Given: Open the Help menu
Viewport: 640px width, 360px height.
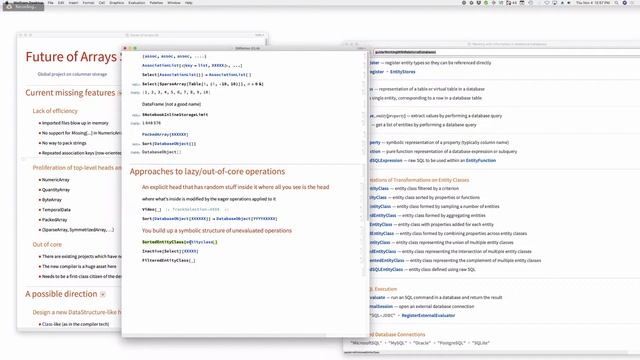Looking at the screenshot, I should (x=189, y=3).
